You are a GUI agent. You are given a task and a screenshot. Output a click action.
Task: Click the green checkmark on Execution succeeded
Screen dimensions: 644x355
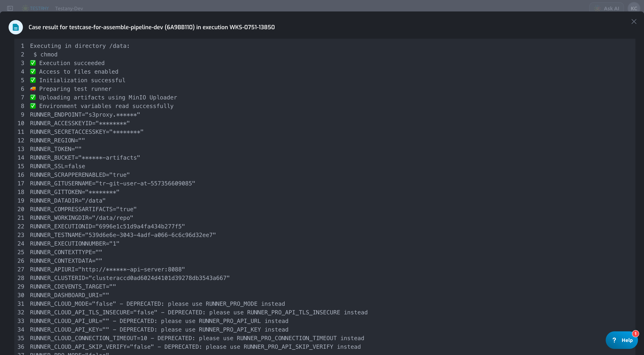(33, 63)
